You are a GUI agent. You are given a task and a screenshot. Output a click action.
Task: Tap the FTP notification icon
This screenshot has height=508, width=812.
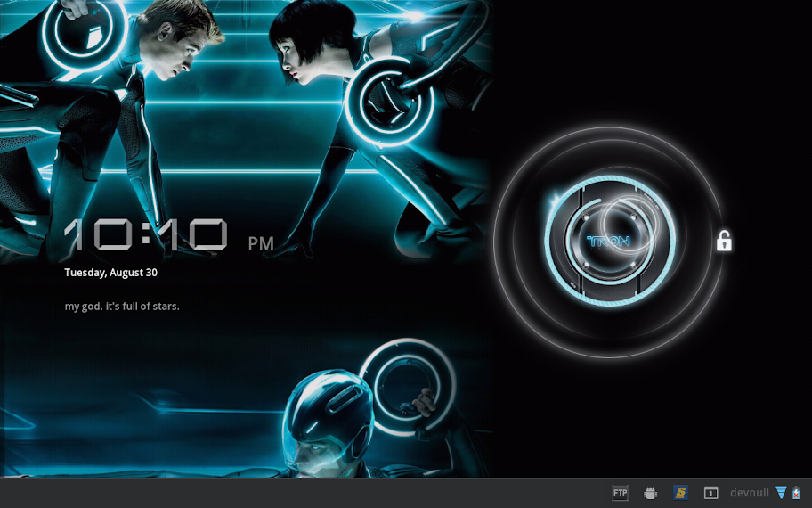pyautogui.click(x=620, y=493)
